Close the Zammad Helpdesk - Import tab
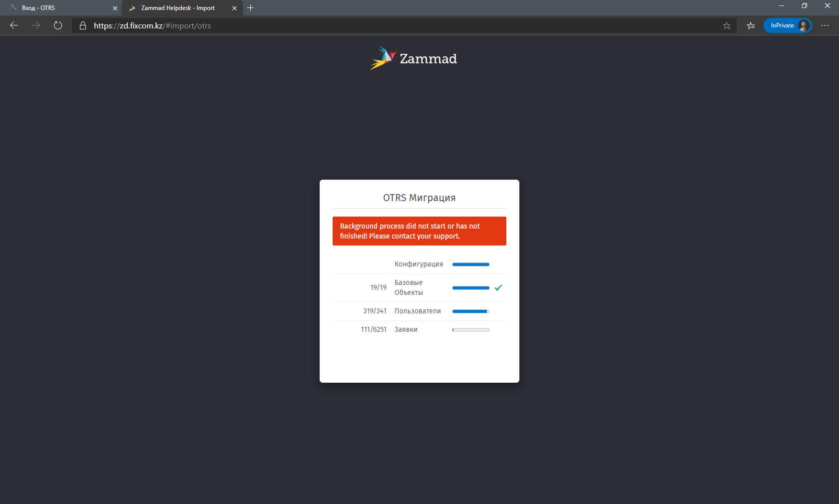Viewport: 839px width, 504px height. click(x=234, y=8)
